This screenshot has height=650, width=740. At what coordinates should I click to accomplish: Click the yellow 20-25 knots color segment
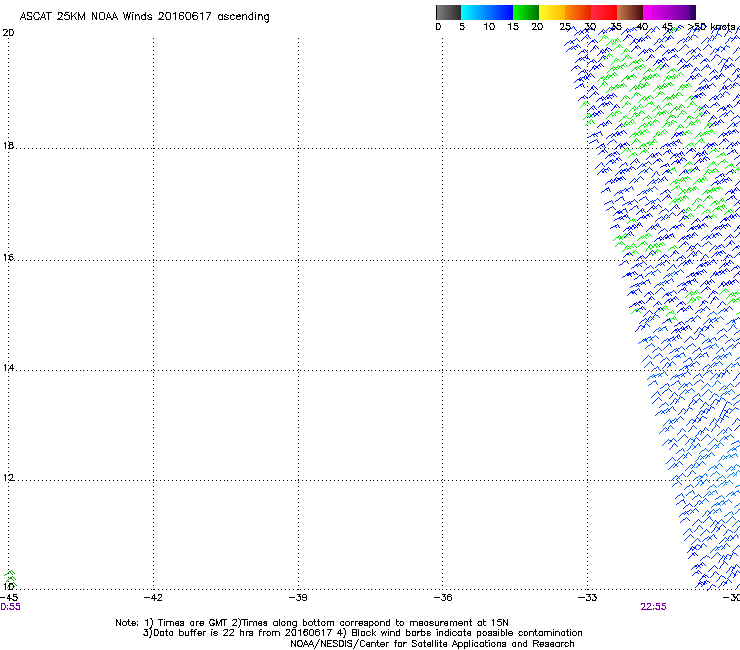click(552, 12)
